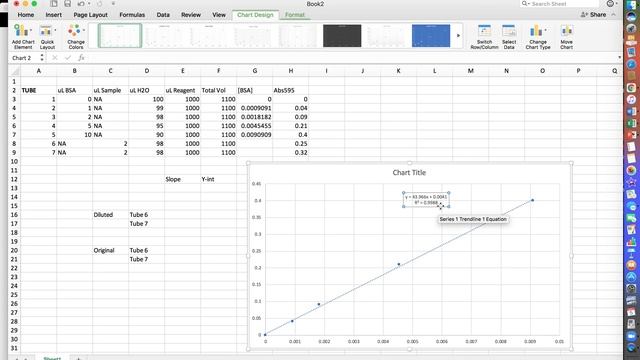640x360 pixels.
Task: Click the Change Chart Type icon
Action: pyautogui.click(x=536, y=31)
